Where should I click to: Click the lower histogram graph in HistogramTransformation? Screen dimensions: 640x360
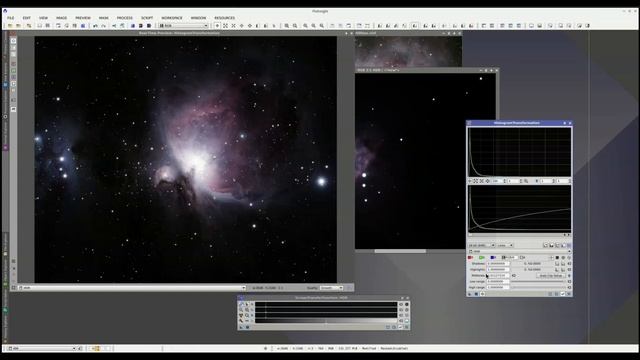coord(520,208)
